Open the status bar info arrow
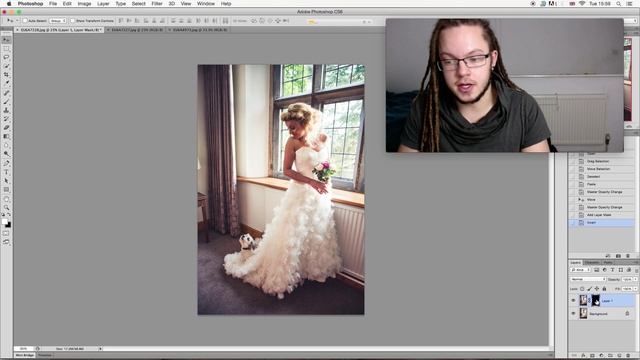640x360 pixels. 100,349
